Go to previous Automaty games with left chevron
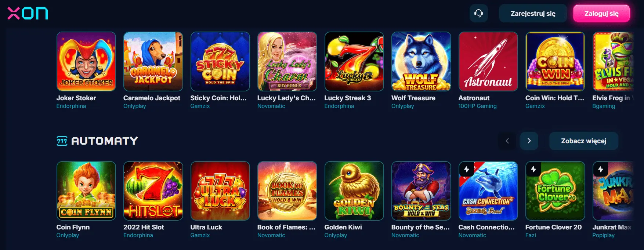 click(x=507, y=141)
